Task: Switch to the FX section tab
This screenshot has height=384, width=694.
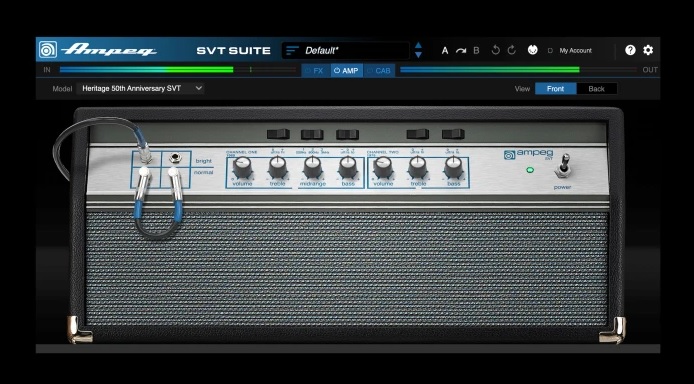Action: click(316, 70)
